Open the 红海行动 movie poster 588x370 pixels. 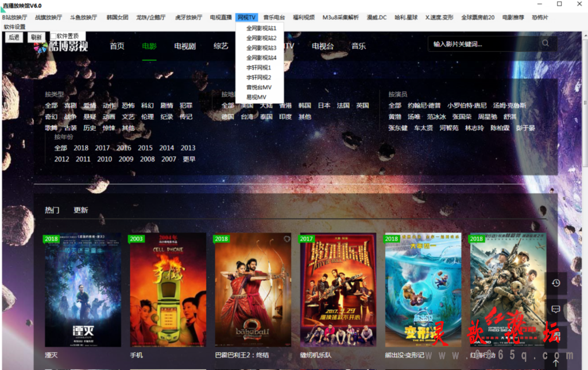[508, 290]
